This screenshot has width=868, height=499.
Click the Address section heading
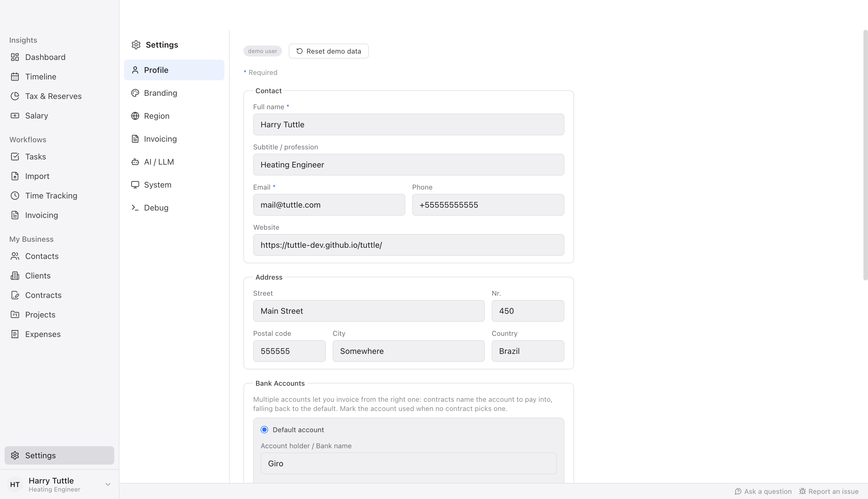(269, 277)
